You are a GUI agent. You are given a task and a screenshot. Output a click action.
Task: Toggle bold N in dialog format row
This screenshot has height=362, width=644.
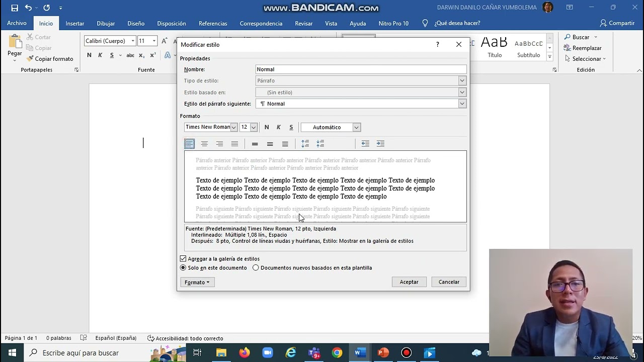click(267, 127)
